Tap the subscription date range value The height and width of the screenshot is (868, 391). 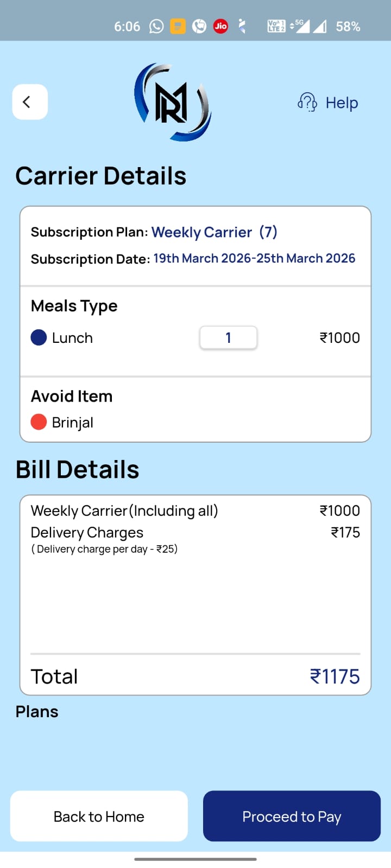[x=254, y=258]
